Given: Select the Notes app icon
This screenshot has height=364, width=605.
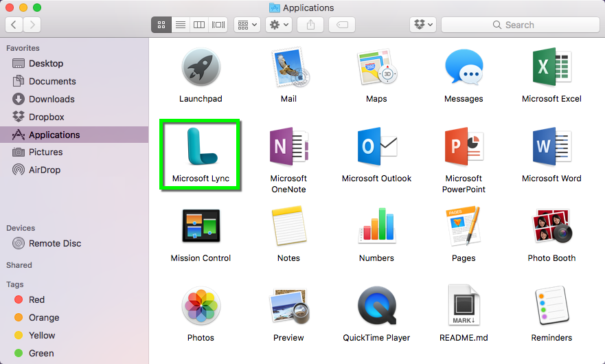Looking at the screenshot, I should pos(288,226).
